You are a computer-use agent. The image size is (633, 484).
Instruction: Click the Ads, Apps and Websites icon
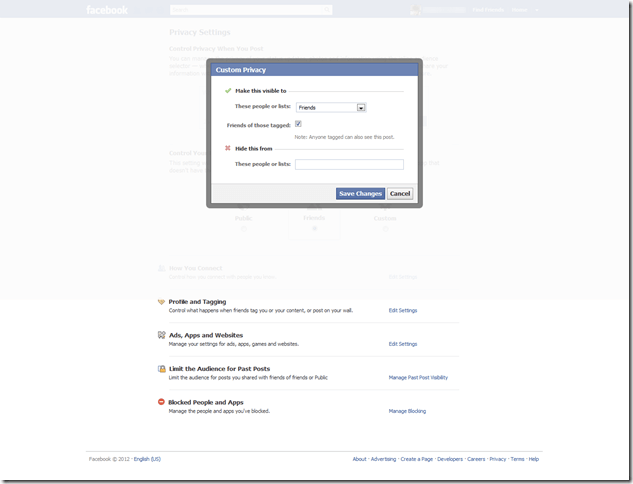161,335
